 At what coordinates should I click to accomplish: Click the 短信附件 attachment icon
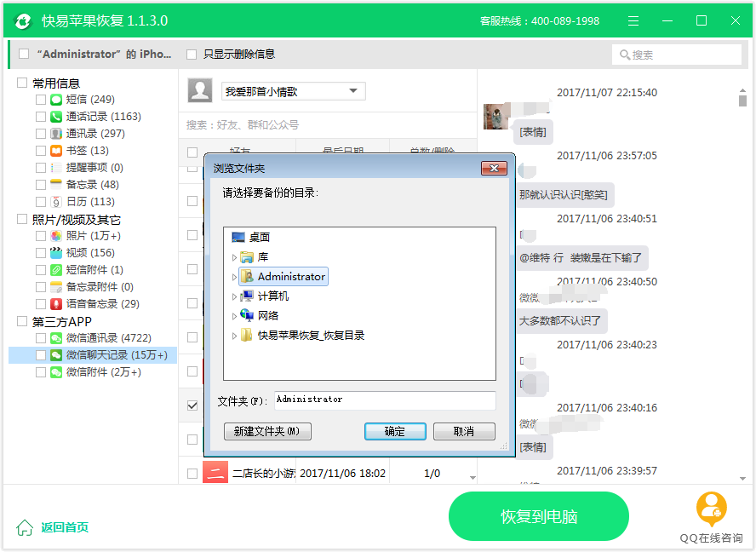click(x=56, y=270)
